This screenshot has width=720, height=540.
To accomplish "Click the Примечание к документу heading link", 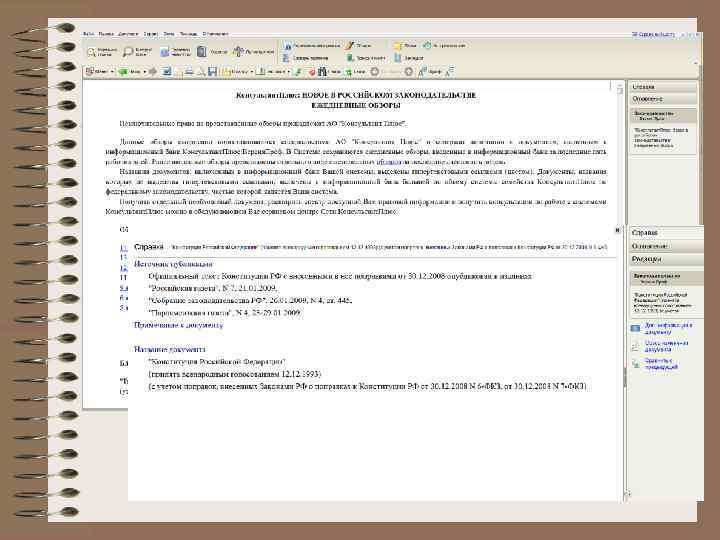I will pyautogui.click(x=179, y=325).
